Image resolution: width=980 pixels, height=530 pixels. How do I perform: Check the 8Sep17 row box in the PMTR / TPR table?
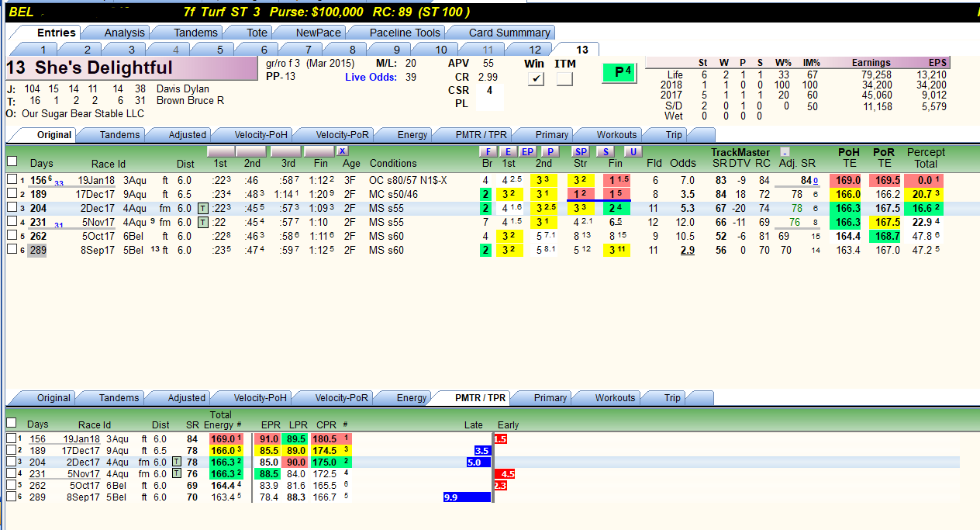(x=11, y=497)
